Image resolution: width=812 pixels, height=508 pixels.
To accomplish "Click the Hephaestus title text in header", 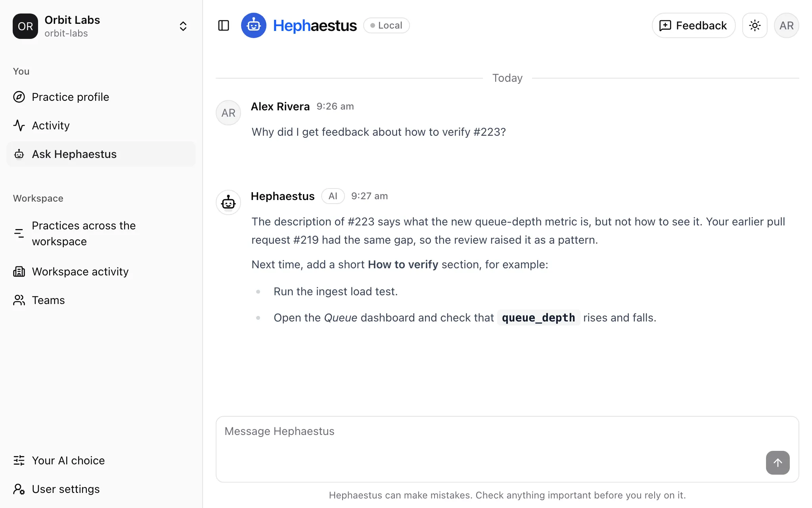I will pyautogui.click(x=315, y=25).
